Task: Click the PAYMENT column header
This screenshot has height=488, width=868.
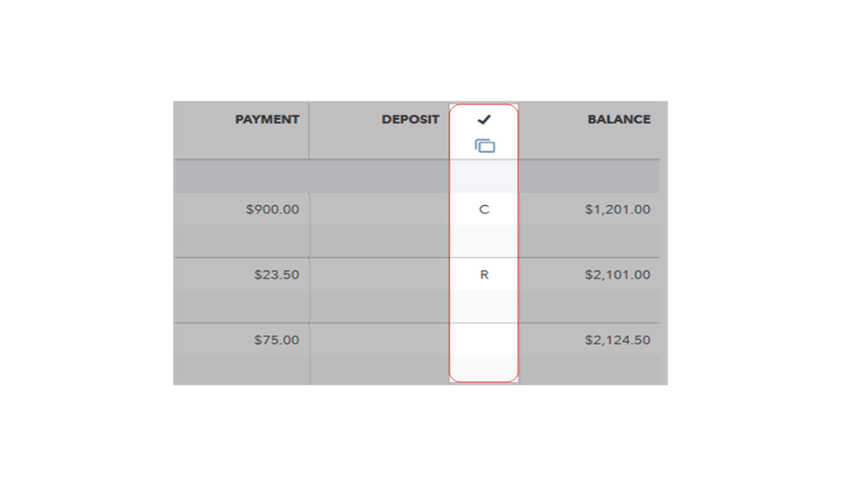Action: (x=266, y=120)
